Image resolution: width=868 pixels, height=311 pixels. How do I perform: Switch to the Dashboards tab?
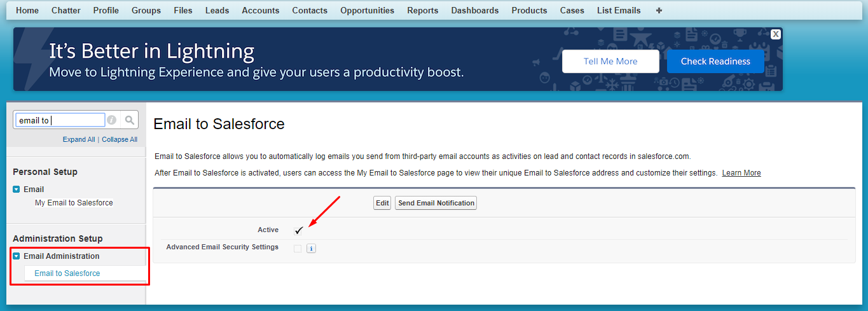point(475,10)
